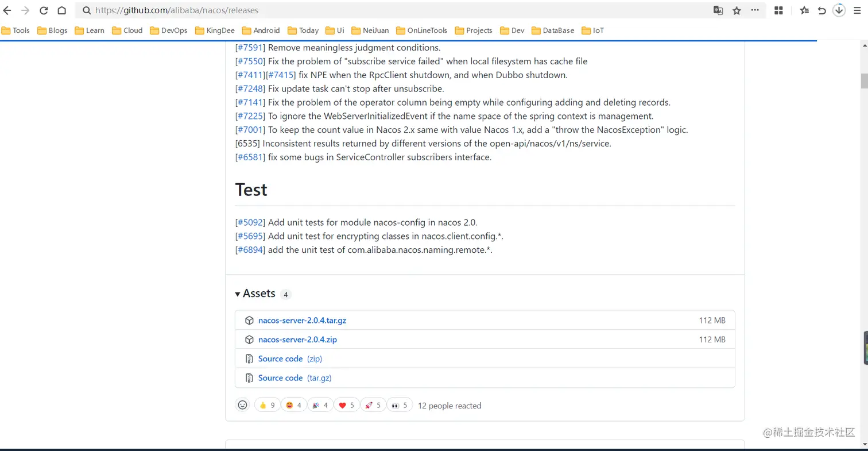Screen dimensions: 868x451
Task: Open issue link #7248
Action: tap(250, 89)
